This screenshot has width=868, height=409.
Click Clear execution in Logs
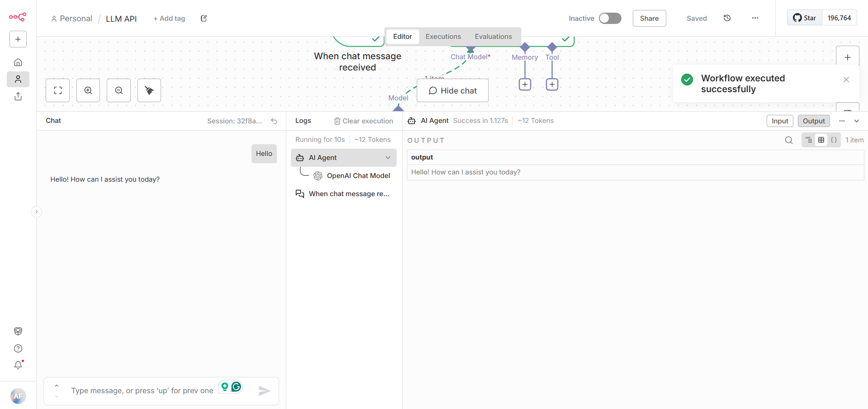pyautogui.click(x=364, y=121)
